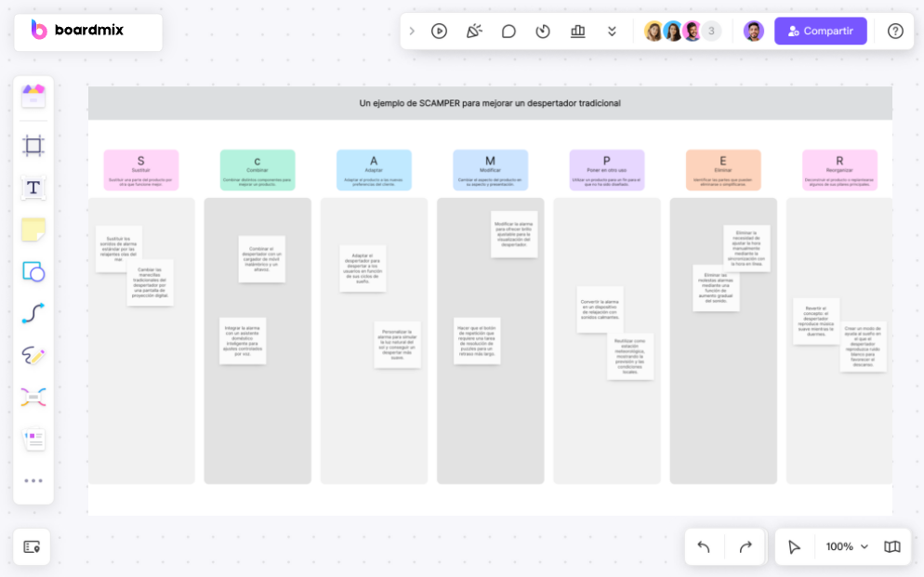Viewport: 924px width, 577px height.
Task: Select the 'Personalizar la alarma' sticky note
Action: coord(398,345)
